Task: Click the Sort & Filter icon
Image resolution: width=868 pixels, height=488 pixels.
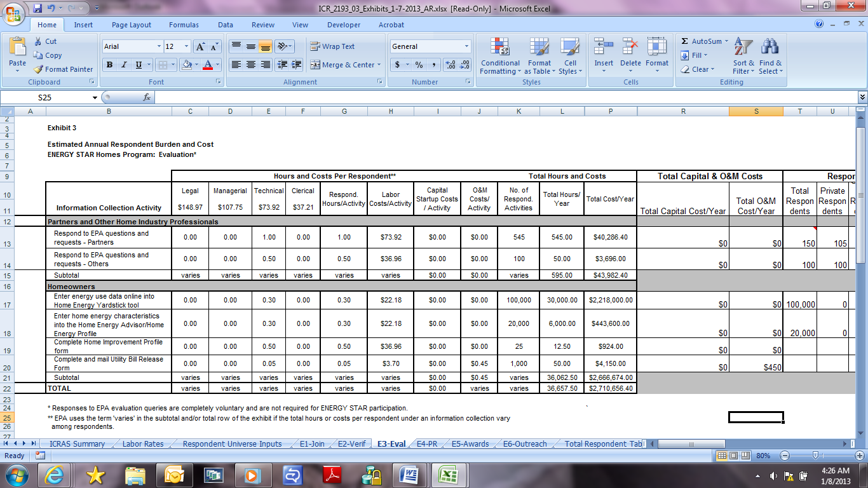Action: click(x=743, y=57)
